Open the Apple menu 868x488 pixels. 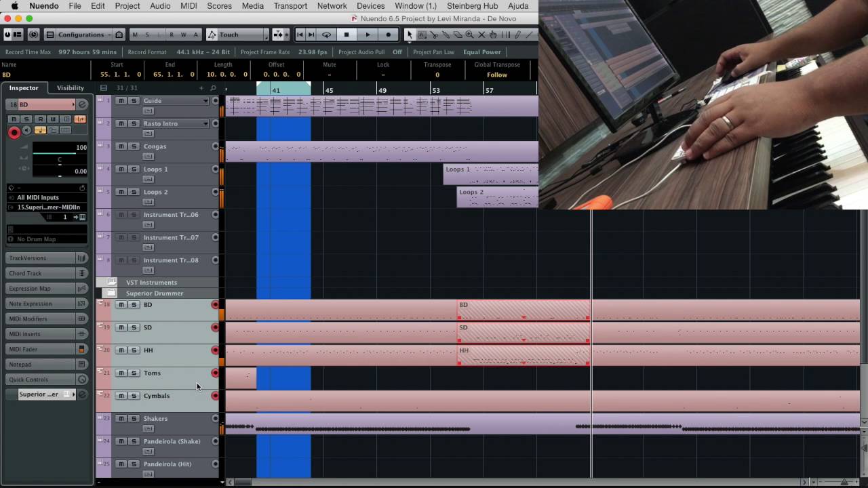(14, 6)
